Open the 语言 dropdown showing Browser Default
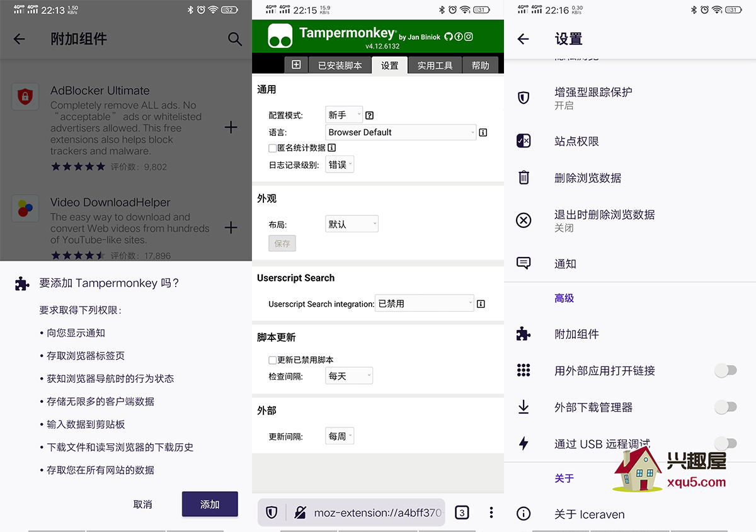This screenshot has width=756, height=532. pyautogui.click(x=401, y=132)
